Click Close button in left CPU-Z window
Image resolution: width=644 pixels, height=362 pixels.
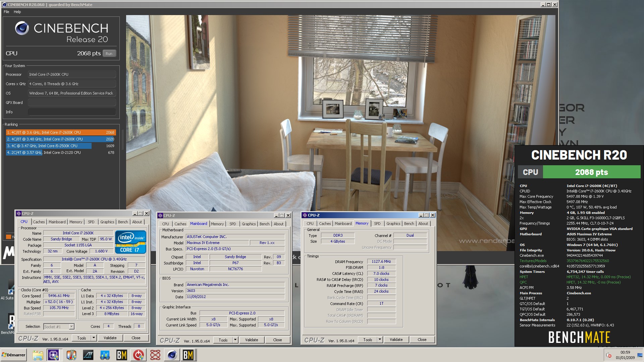136,338
